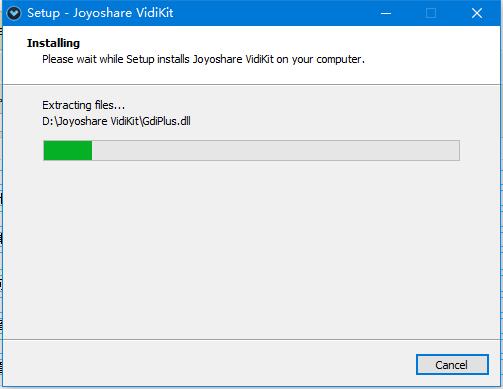Click the 'Please wait while Setup installs' message
Screen dimensions: 503x389
coord(203,59)
